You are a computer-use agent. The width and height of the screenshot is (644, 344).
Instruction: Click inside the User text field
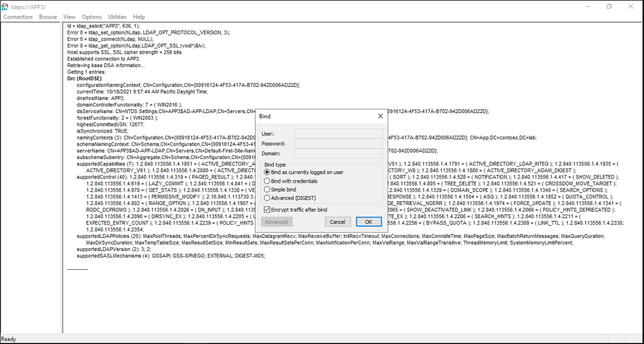tap(338, 133)
